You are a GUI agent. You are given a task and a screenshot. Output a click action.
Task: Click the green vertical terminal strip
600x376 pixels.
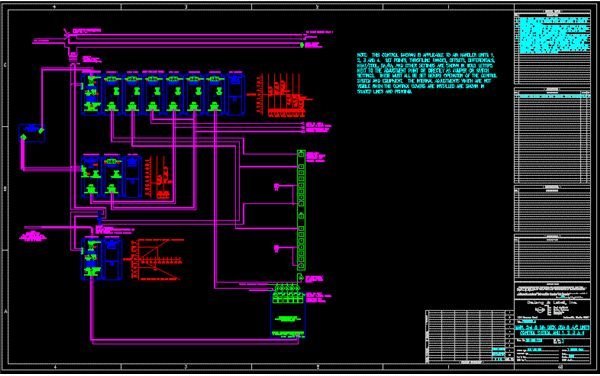(x=301, y=210)
